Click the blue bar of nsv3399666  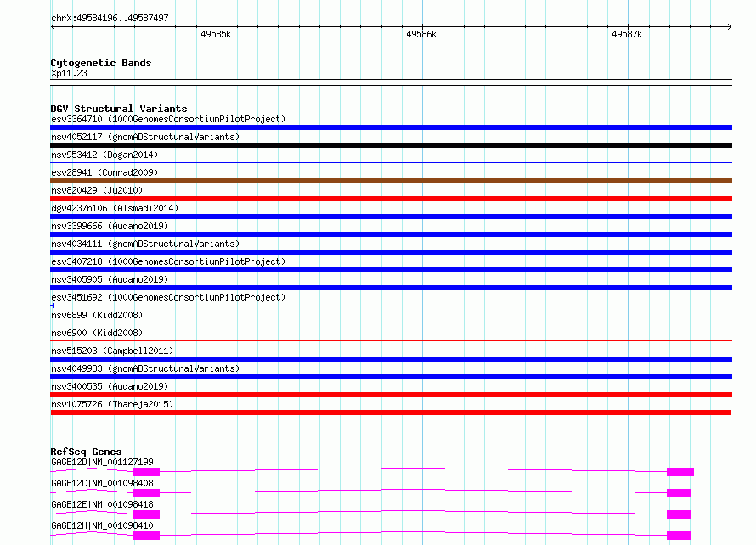[x=391, y=234]
